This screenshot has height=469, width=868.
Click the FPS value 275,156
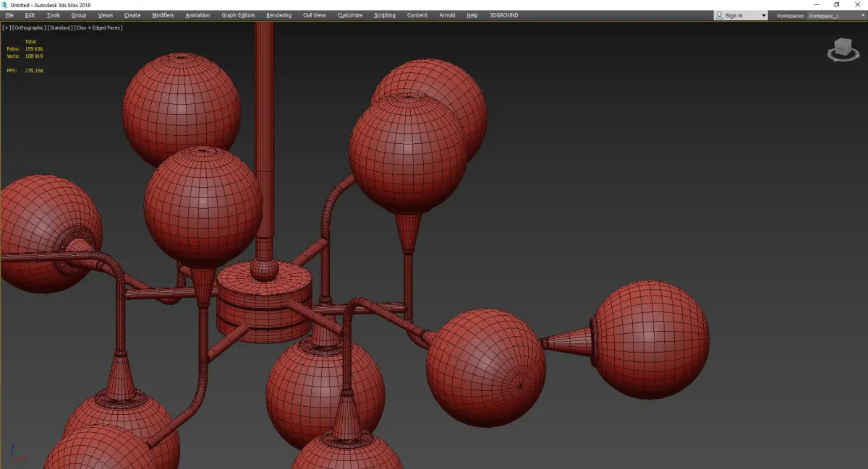(x=34, y=71)
